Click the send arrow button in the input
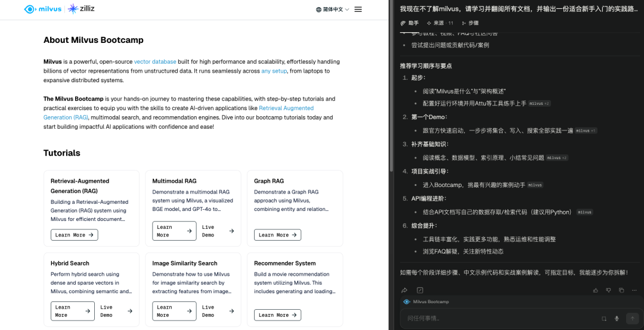Viewport: 644px width, 330px height. (x=632, y=319)
